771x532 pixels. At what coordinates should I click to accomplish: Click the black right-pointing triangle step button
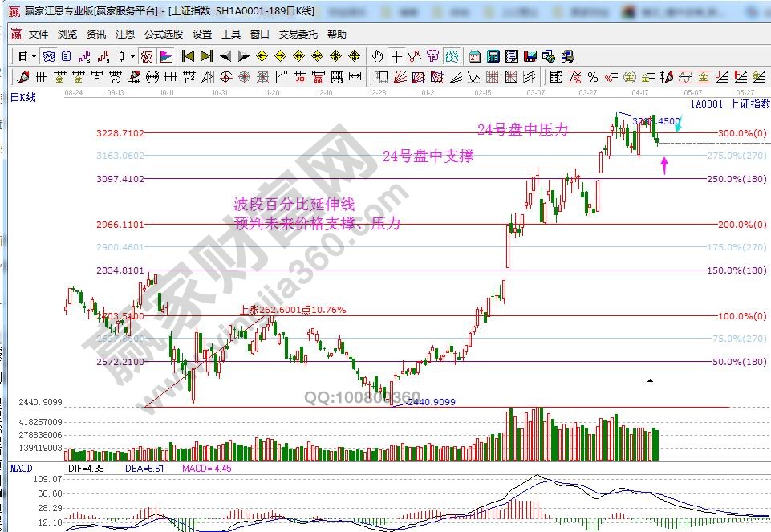242,56
